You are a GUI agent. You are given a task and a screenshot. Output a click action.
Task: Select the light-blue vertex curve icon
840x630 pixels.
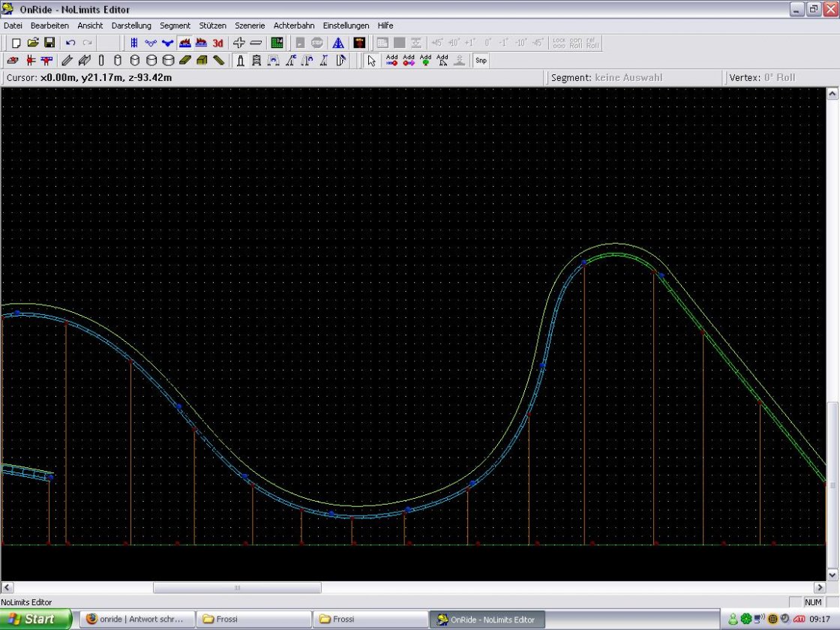pos(151,43)
